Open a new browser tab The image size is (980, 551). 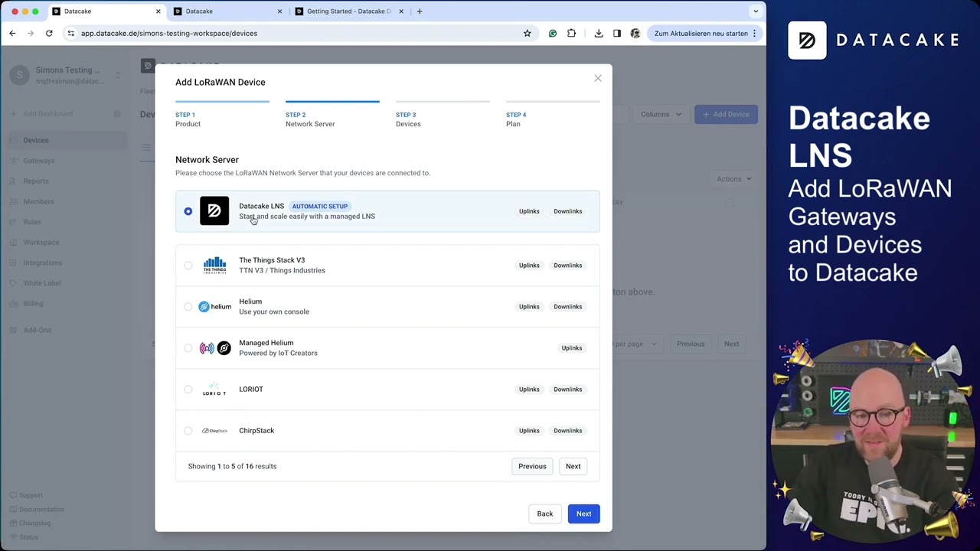420,11
